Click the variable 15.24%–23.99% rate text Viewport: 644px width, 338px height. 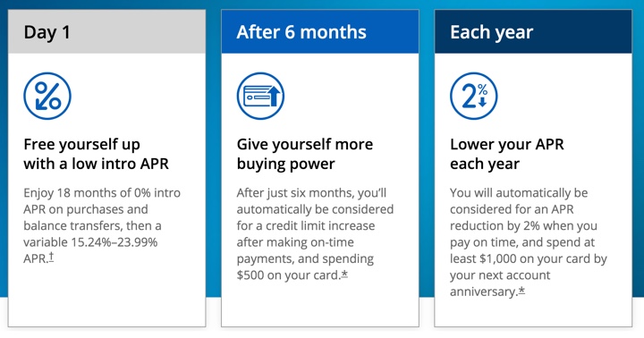click(90, 242)
